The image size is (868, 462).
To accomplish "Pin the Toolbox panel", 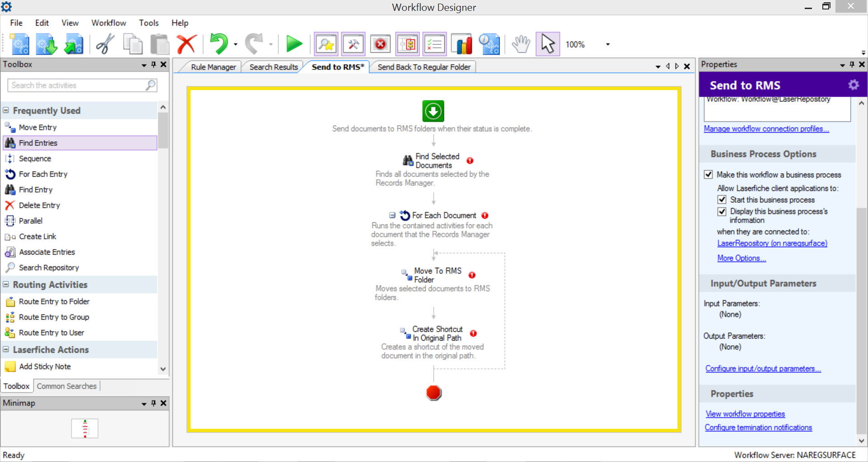I will click(154, 65).
